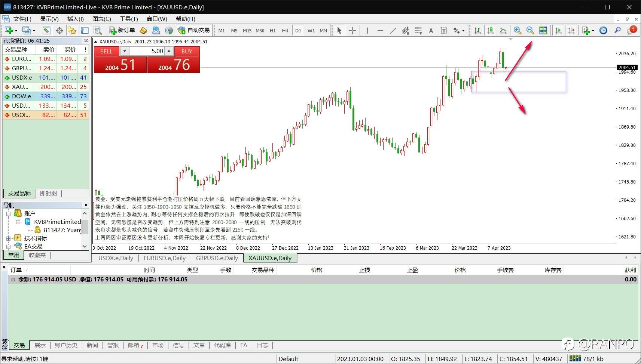Select the crosshair tool
641x364 pixels.
click(x=352, y=30)
